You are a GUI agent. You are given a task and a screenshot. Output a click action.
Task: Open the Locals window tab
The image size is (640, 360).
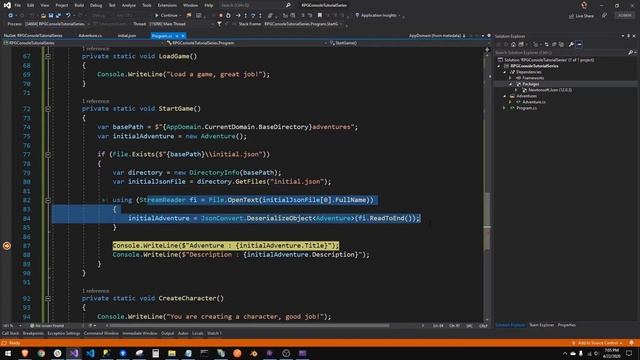(198, 333)
